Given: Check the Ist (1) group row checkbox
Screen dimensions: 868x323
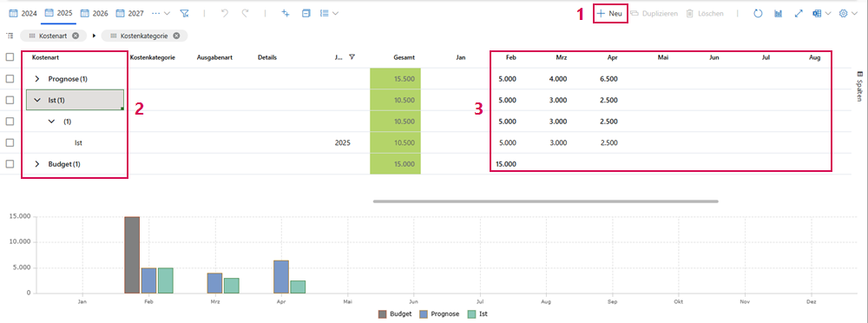Looking at the screenshot, I should click(x=10, y=100).
